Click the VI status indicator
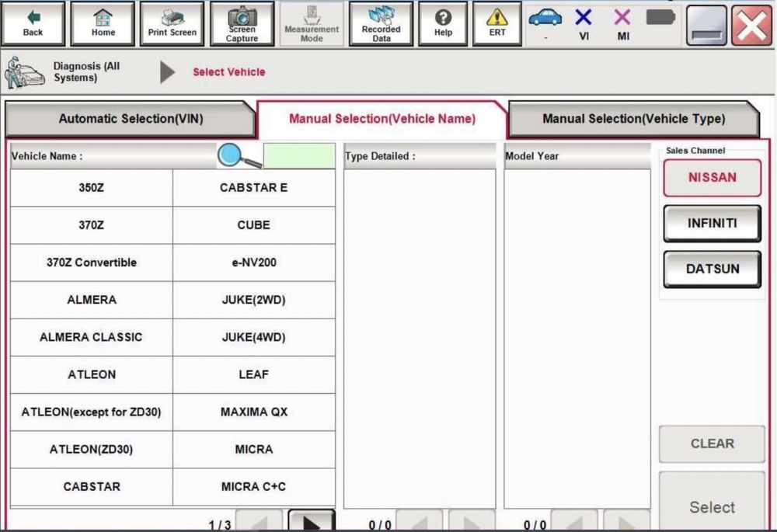This screenshot has height=532, width=777. pyautogui.click(x=584, y=24)
